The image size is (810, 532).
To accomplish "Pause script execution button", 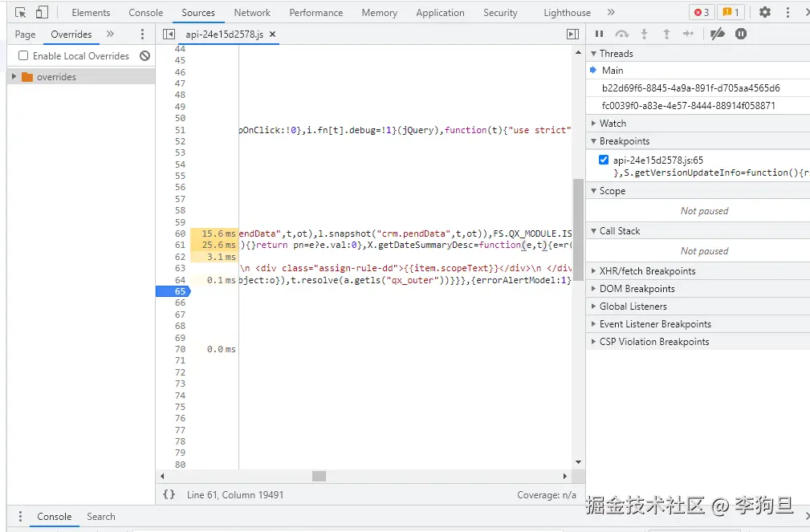I will coord(599,34).
